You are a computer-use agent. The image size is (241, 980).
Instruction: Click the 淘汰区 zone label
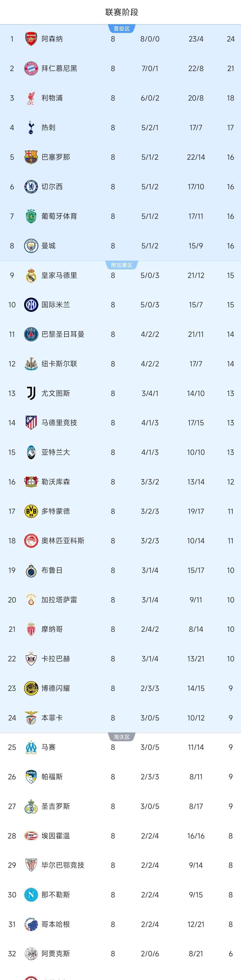pos(122,737)
